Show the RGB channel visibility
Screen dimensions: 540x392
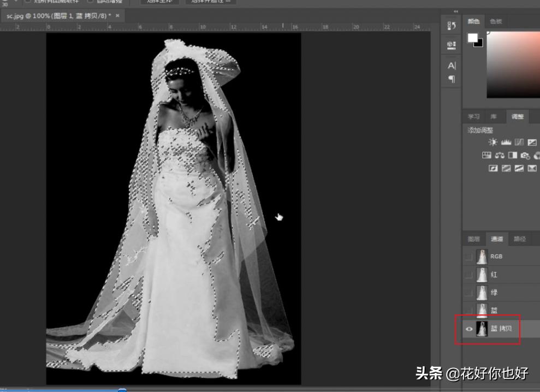click(468, 256)
